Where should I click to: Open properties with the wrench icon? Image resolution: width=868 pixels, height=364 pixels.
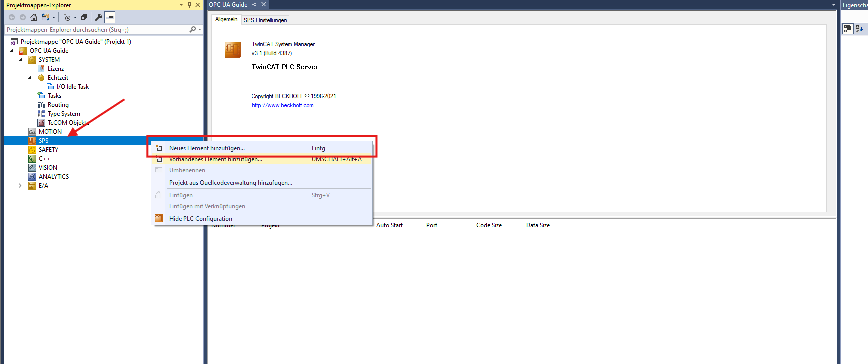pos(99,17)
